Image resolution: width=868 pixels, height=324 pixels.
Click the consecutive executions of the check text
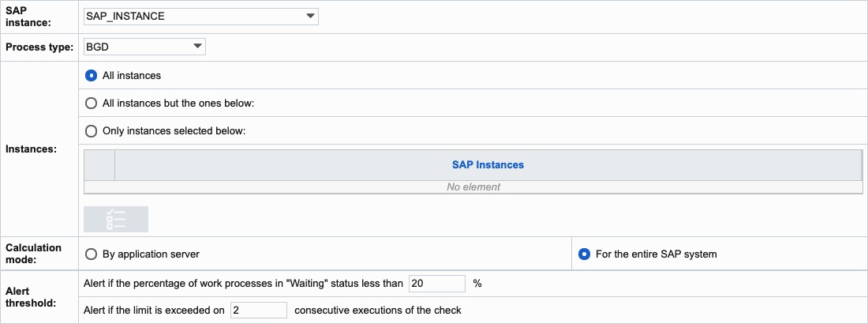pyautogui.click(x=378, y=310)
